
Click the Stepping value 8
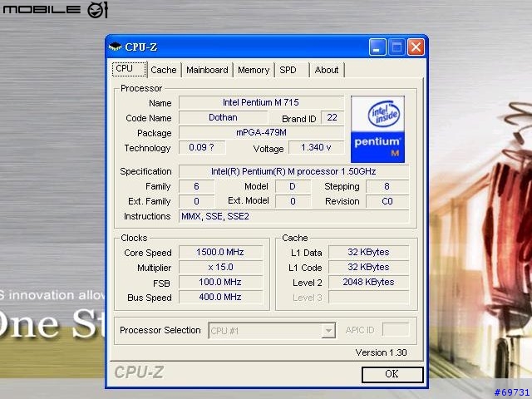pos(387,186)
